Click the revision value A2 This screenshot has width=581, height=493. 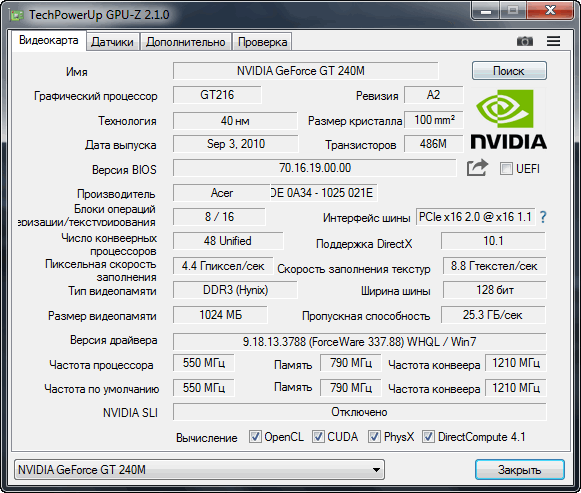434,95
